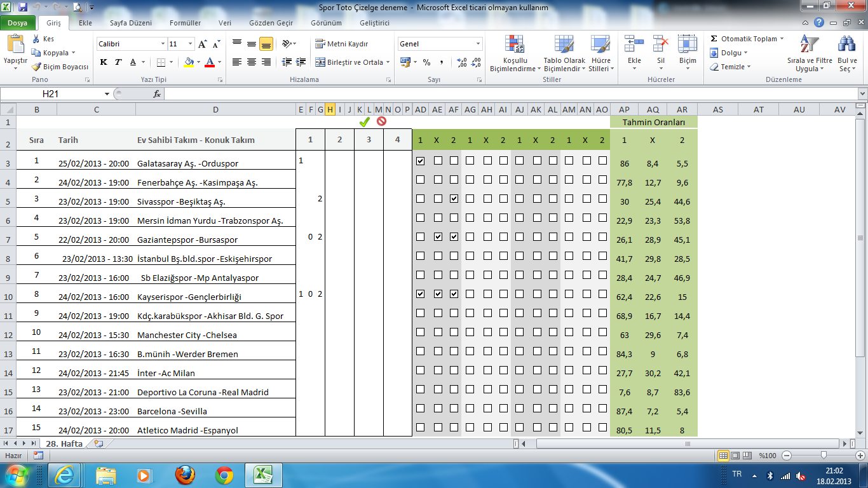Click the increase decimal icon

tap(462, 62)
